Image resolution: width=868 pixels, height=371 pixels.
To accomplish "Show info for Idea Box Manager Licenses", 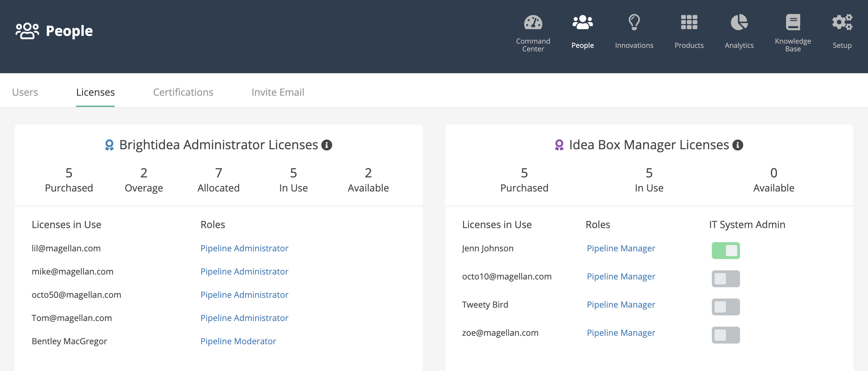I will (x=738, y=145).
